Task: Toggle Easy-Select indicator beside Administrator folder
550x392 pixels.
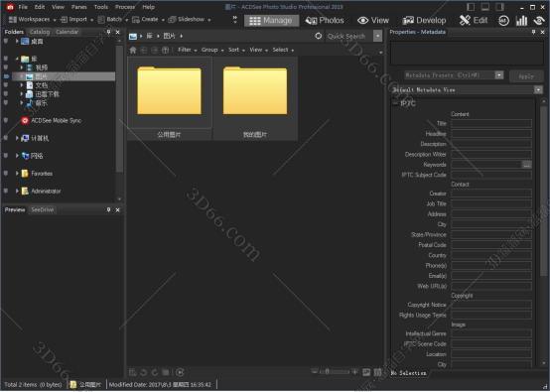Action: [x=6, y=191]
